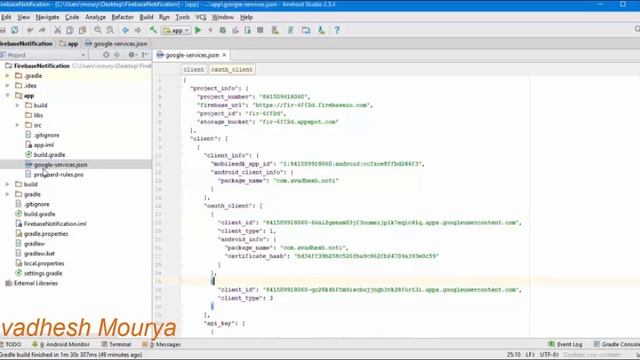Expand the .idea folder arrow

(x=7, y=86)
